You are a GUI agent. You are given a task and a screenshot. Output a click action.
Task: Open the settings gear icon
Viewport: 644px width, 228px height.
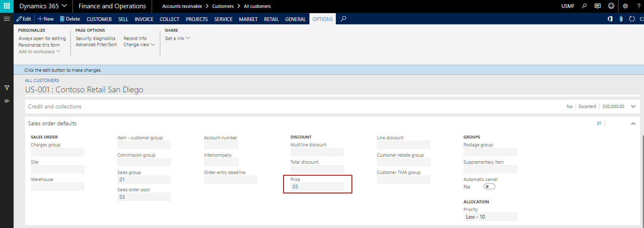pyautogui.click(x=625, y=6)
